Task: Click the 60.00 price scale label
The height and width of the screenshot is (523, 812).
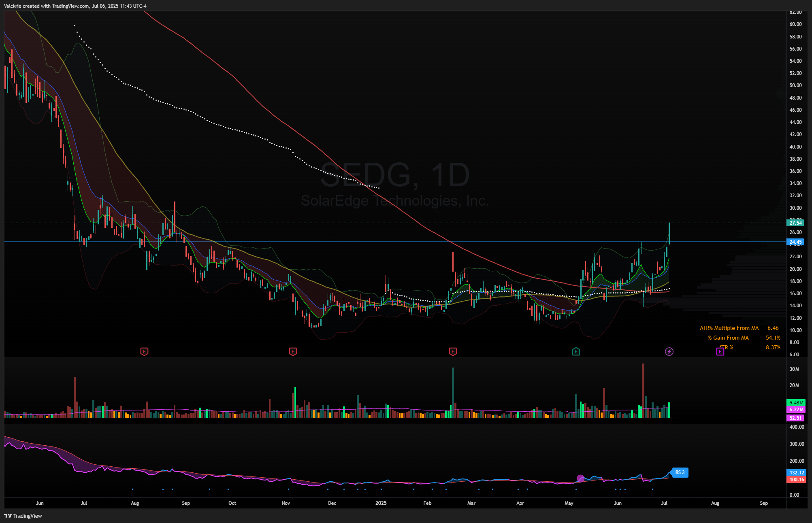Action: (x=795, y=24)
